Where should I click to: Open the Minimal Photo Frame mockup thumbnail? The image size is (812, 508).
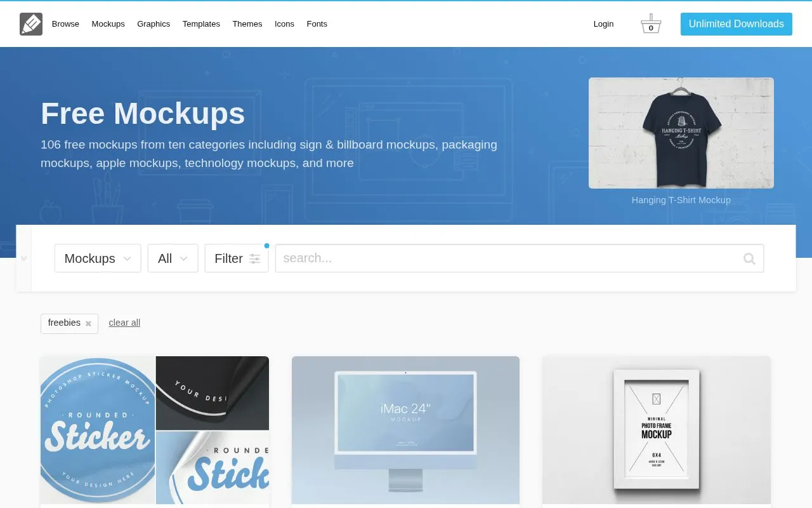click(657, 431)
